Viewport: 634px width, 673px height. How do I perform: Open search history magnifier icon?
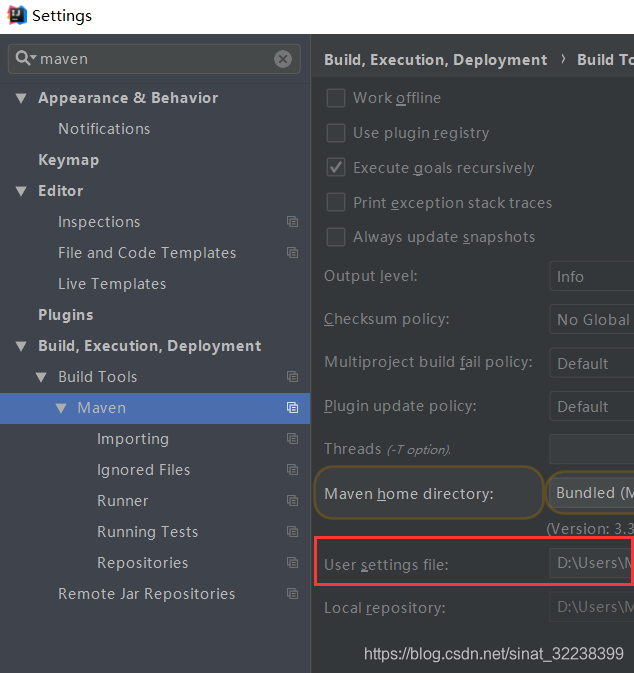(25, 58)
